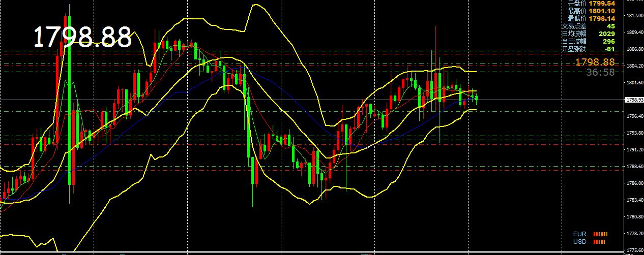Screen dimensions: 644x255
Task: Click the 最高价 label in info panel
Action: coord(577,11)
